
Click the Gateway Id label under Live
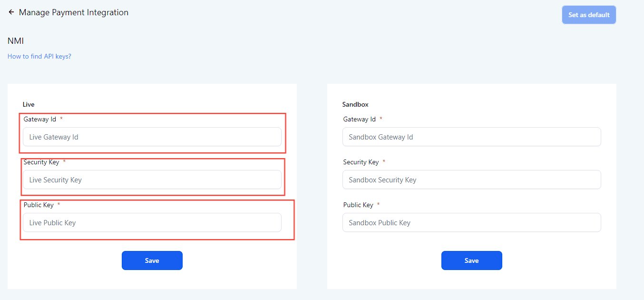tap(40, 119)
